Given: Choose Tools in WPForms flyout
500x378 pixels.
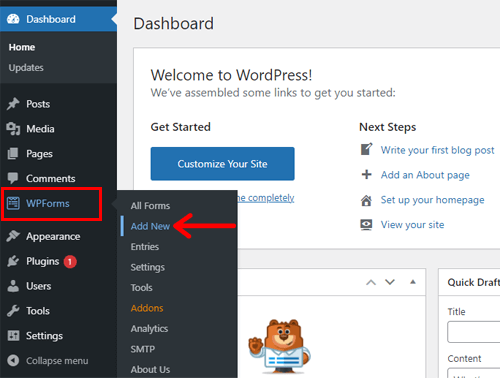Looking at the screenshot, I should coord(142,288).
